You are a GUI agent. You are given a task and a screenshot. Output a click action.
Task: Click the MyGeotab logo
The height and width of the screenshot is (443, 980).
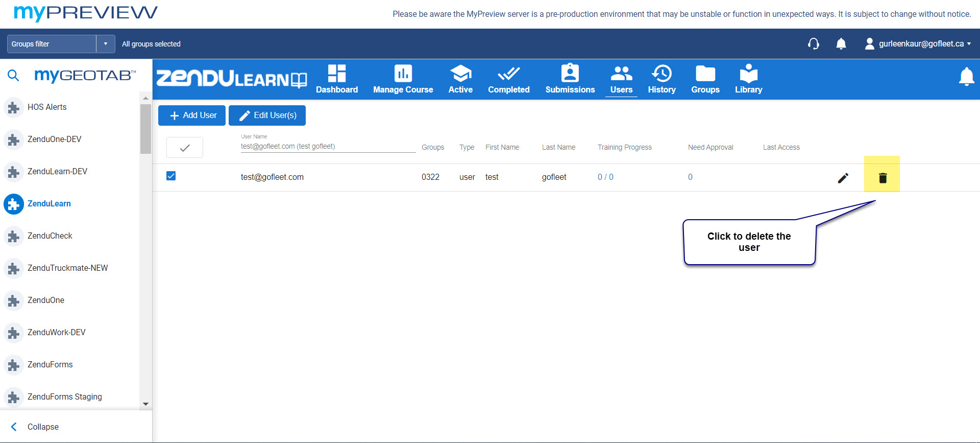(85, 76)
